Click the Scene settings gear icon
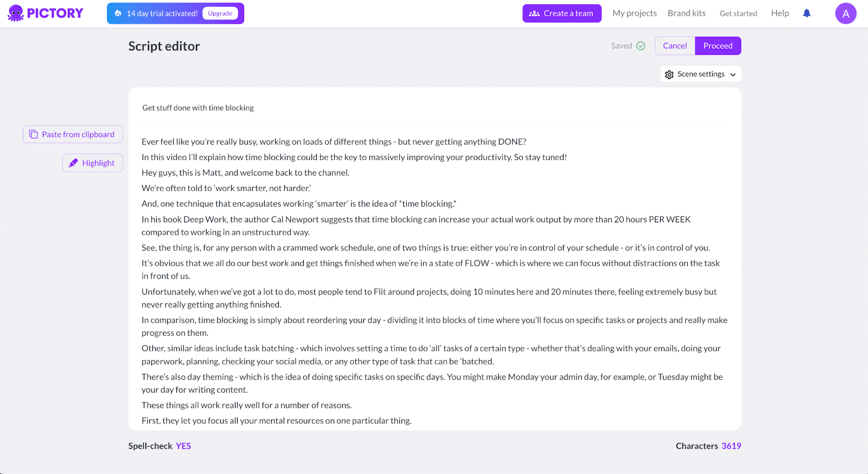 669,74
